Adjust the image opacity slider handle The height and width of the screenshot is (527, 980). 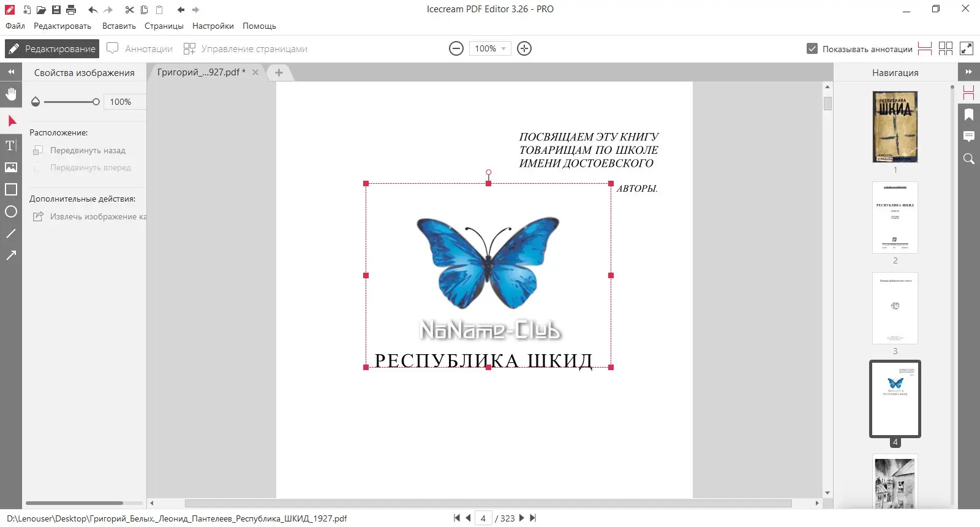click(96, 102)
